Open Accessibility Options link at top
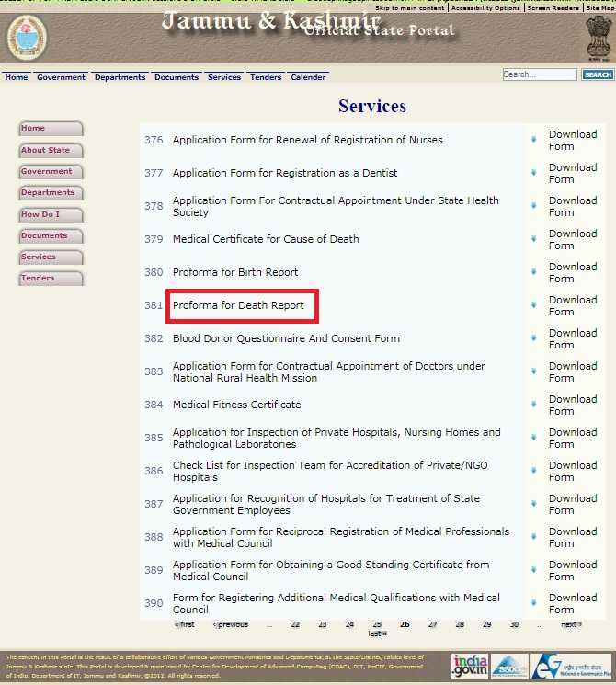616x685 pixels. click(485, 8)
